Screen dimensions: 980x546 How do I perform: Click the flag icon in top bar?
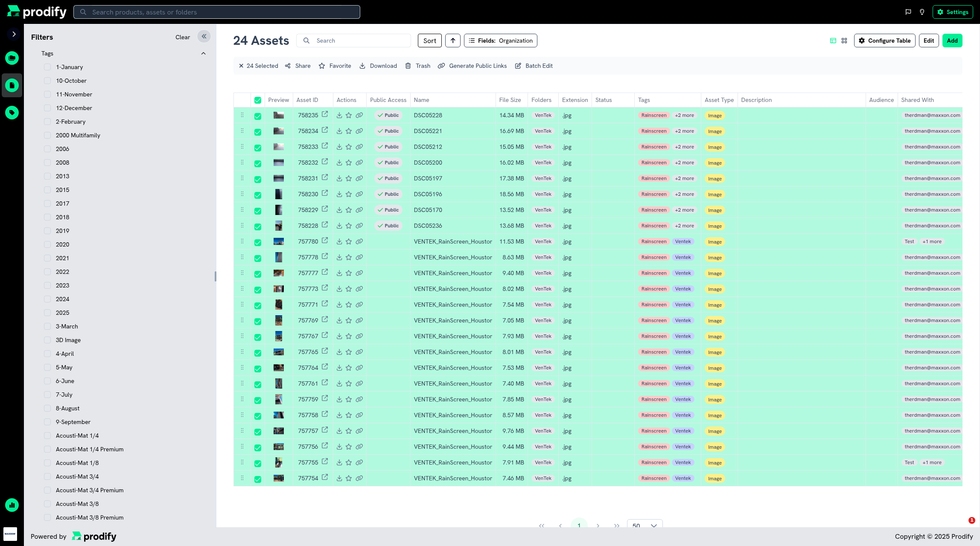[x=908, y=12]
